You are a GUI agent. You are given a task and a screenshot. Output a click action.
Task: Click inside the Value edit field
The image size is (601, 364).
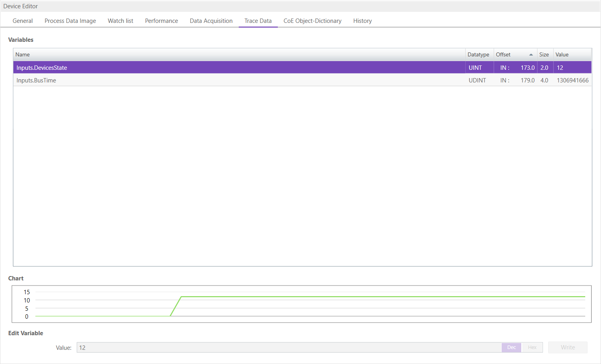(276, 347)
